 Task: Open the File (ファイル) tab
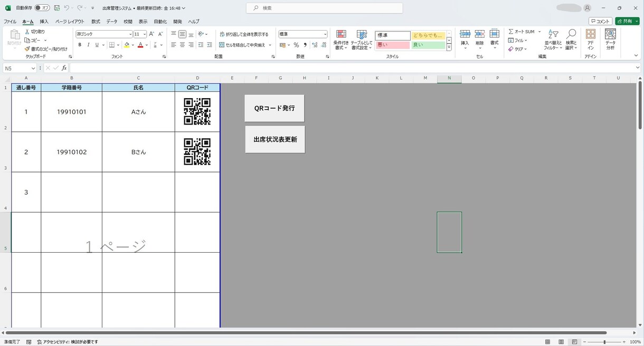pos(10,22)
